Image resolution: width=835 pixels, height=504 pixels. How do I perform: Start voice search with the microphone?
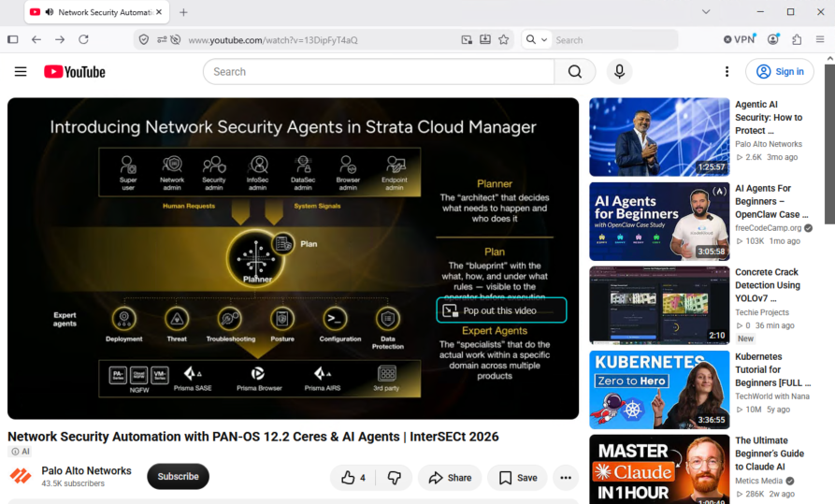coord(619,71)
